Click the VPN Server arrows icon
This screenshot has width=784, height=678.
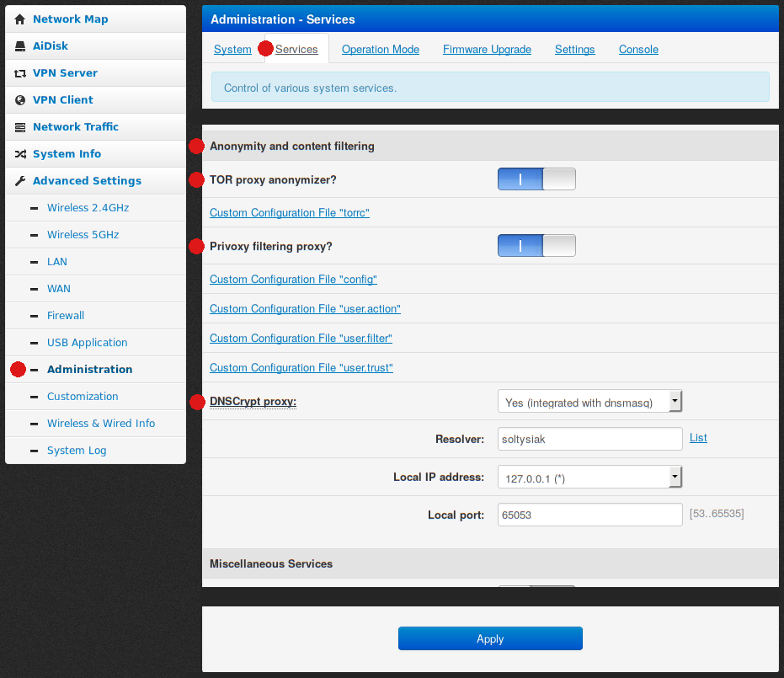tap(20, 73)
